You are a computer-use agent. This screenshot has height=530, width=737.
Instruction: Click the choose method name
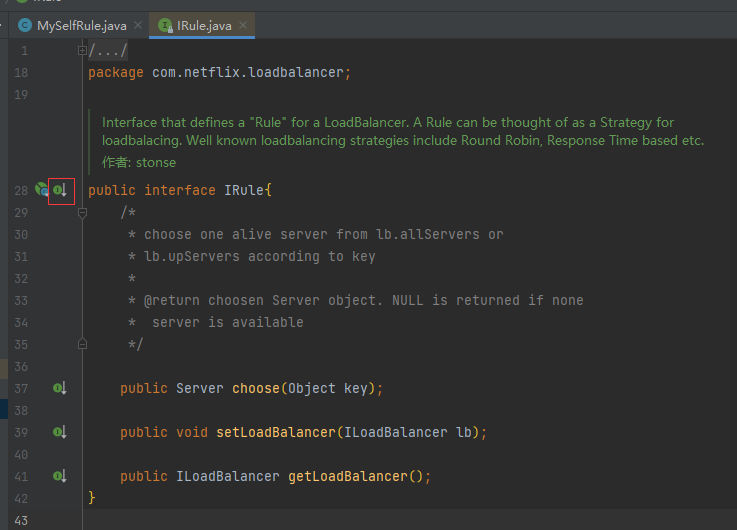[256, 389]
